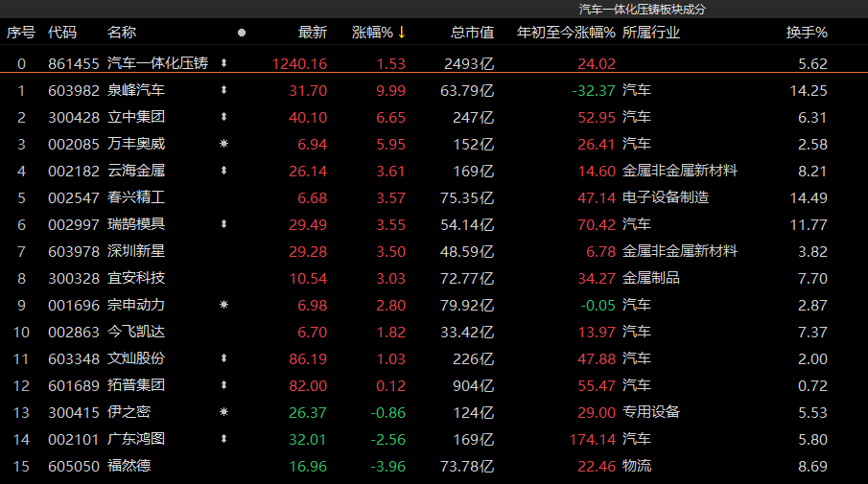
Task: Click the star marker beside 万丰奥威
Action: [224, 145]
